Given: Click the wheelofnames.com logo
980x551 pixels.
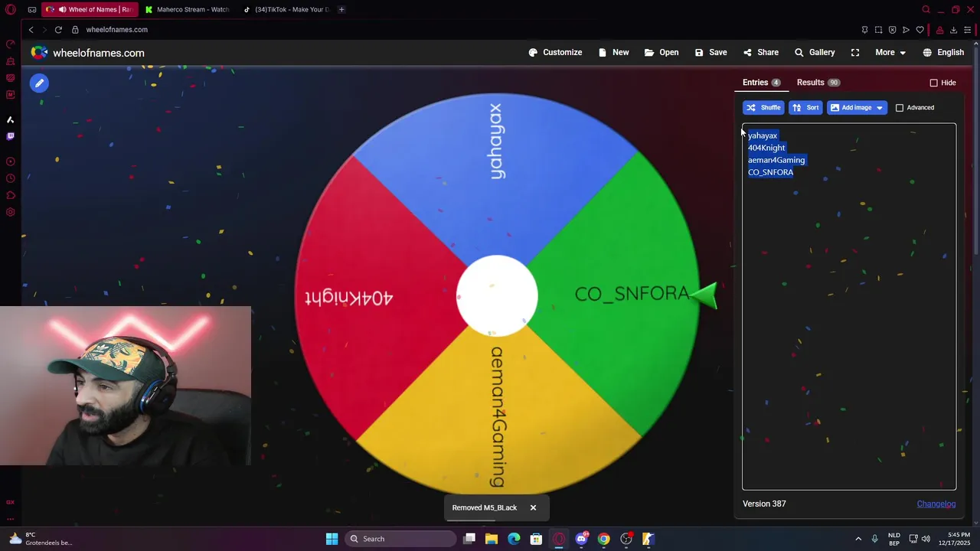Looking at the screenshot, I should 87,53.
